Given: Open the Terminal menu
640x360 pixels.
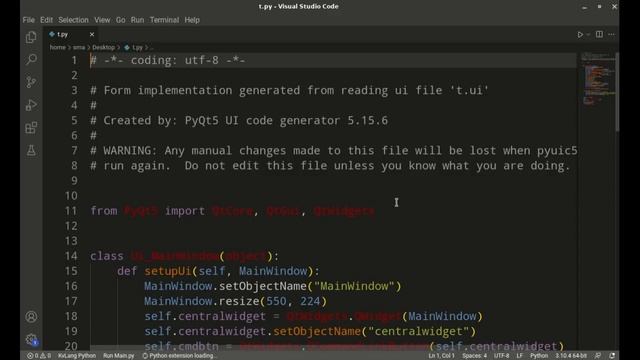Looking at the screenshot, I should [x=164, y=20].
